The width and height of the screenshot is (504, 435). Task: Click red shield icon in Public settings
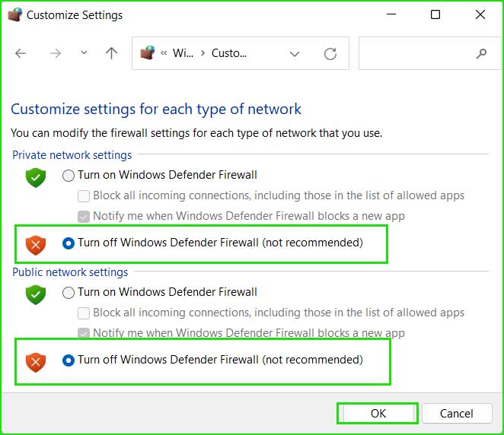36,362
